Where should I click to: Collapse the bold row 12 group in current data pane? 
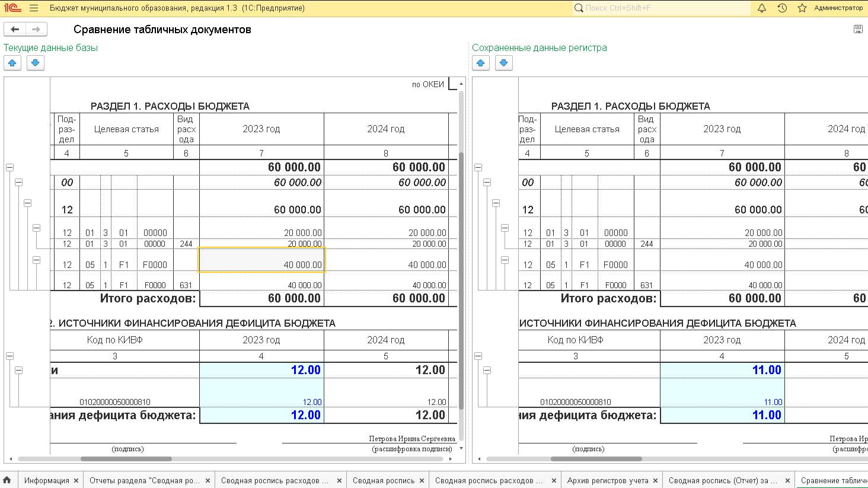pyautogui.click(x=27, y=203)
